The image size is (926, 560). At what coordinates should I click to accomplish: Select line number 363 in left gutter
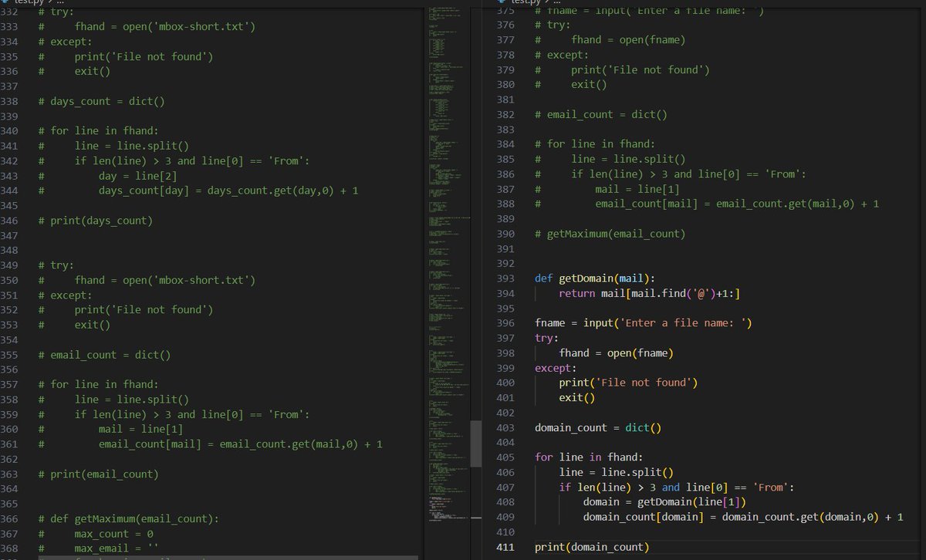9,474
